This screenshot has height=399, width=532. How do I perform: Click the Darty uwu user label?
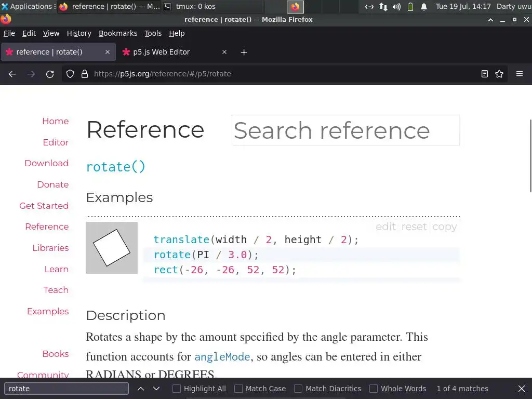[x=514, y=6]
